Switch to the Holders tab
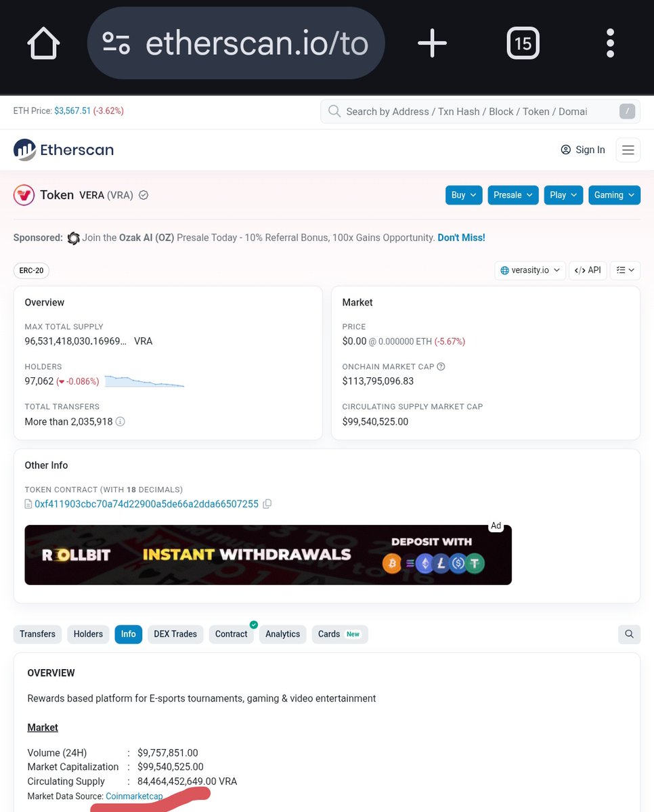The image size is (654, 812). click(x=88, y=634)
